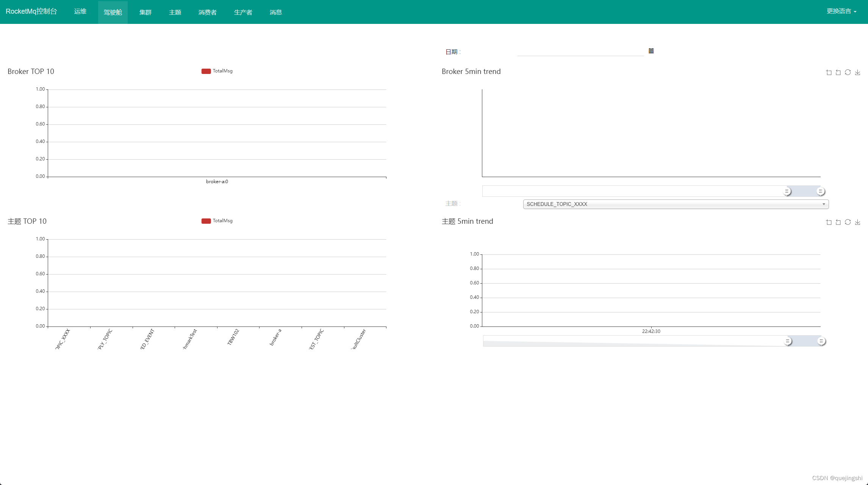
Task: Expand the 更换语言 language menu
Action: click(x=841, y=11)
